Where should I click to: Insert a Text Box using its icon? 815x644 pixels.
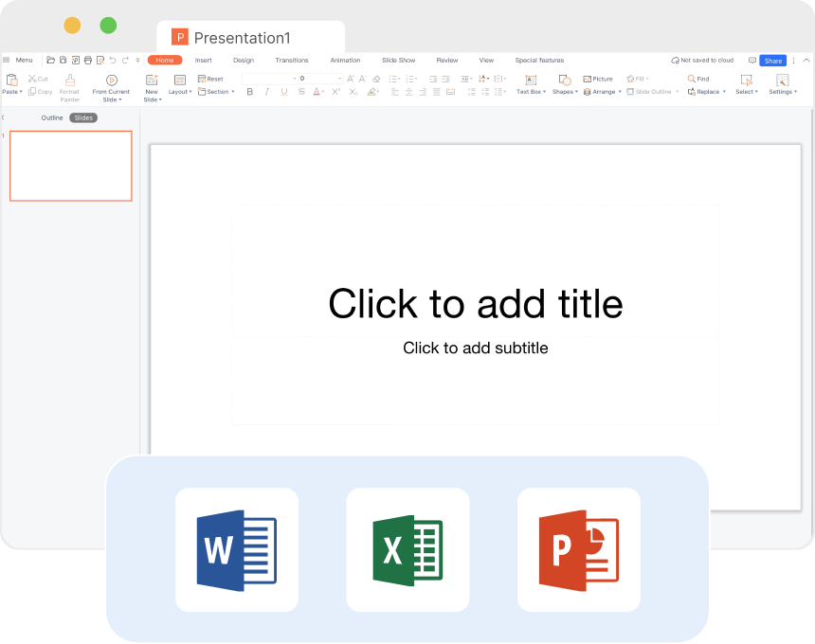point(531,80)
